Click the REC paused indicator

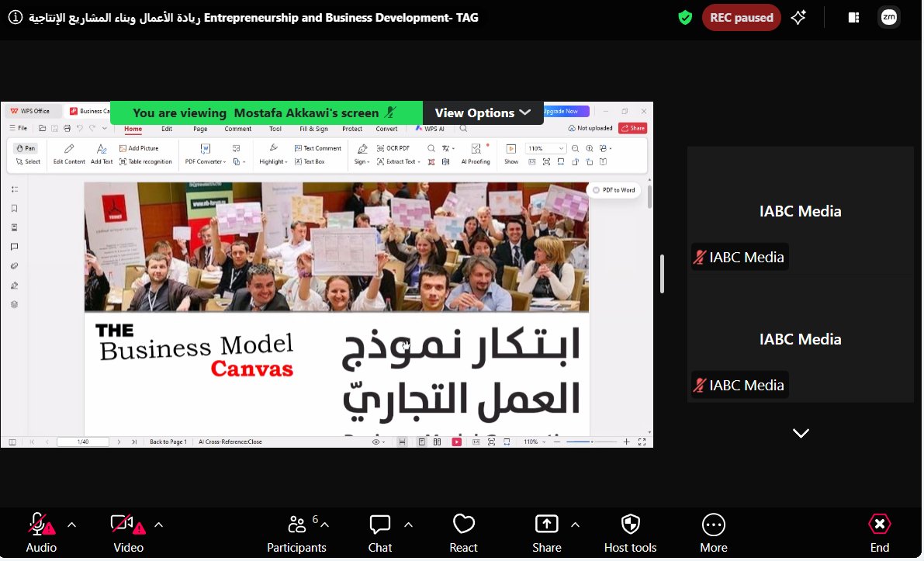742,18
